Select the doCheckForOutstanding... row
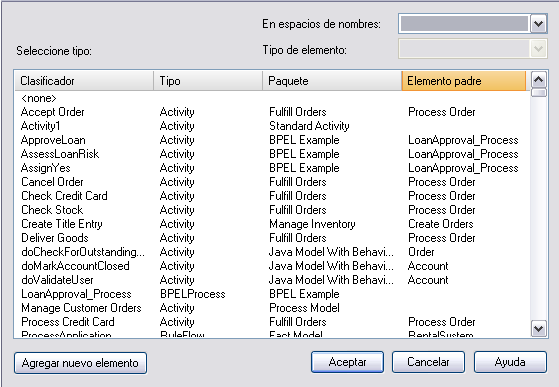The height and width of the screenshot is (387, 559). tap(272, 252)
